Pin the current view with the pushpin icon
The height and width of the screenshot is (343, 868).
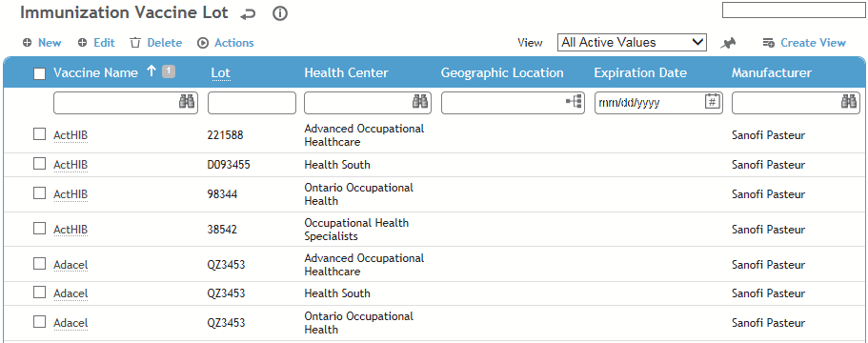728,43
